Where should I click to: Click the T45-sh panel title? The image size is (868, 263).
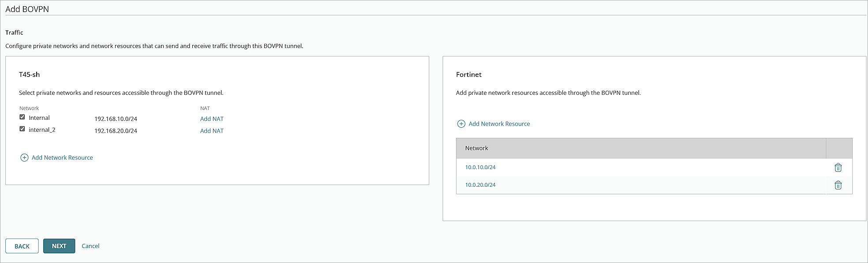[29, 74]
